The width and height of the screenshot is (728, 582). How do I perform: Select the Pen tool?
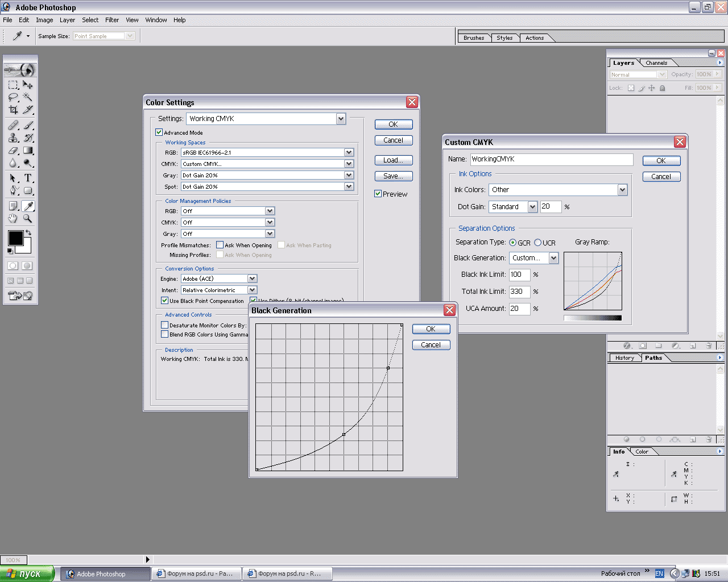coord(13,190)
